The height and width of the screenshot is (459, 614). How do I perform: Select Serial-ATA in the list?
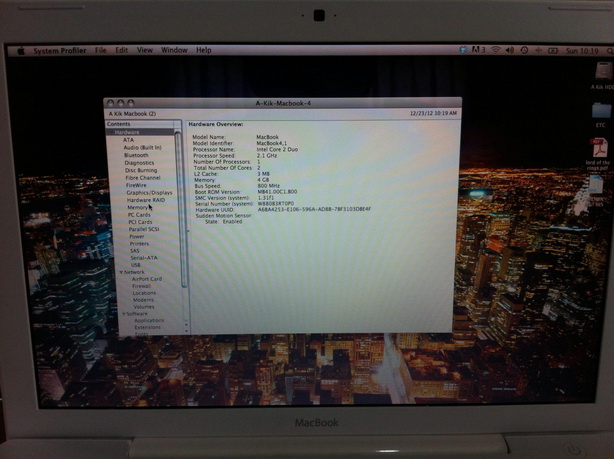click(144, 258)
